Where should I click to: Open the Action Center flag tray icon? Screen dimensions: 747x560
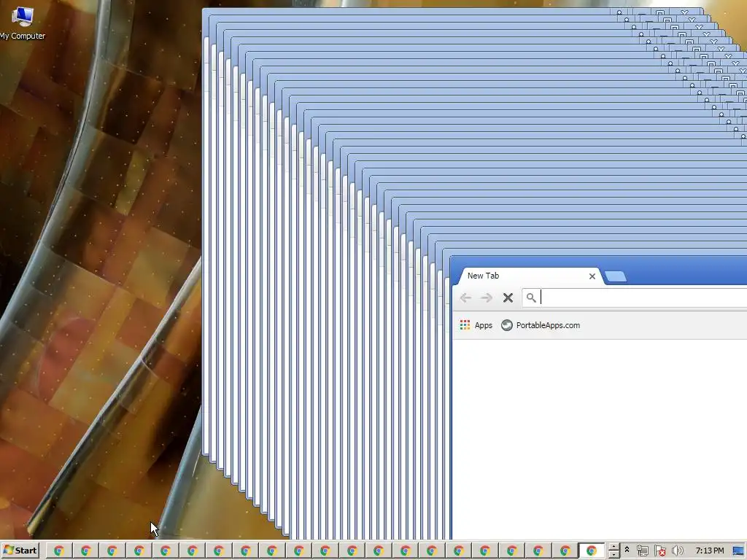click(x=659, y=551)
